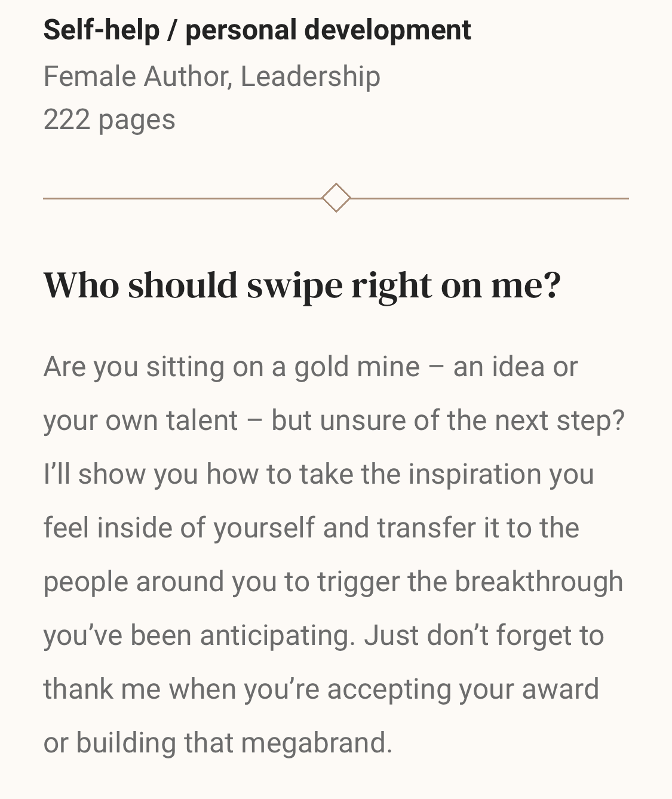The height and width of the screenshot is (799, 672).
Task: Tap "personal development" in the genre heading
Action: pyautogui.click(x=328, y=30)
